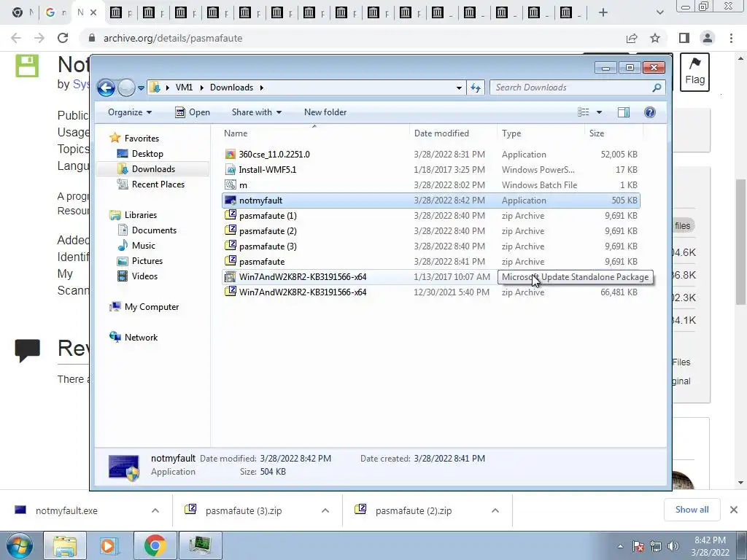Screen dimensions: 747x560
Task: Select the pasmafaute (3) zip icon
Action: tap(231, 246)
